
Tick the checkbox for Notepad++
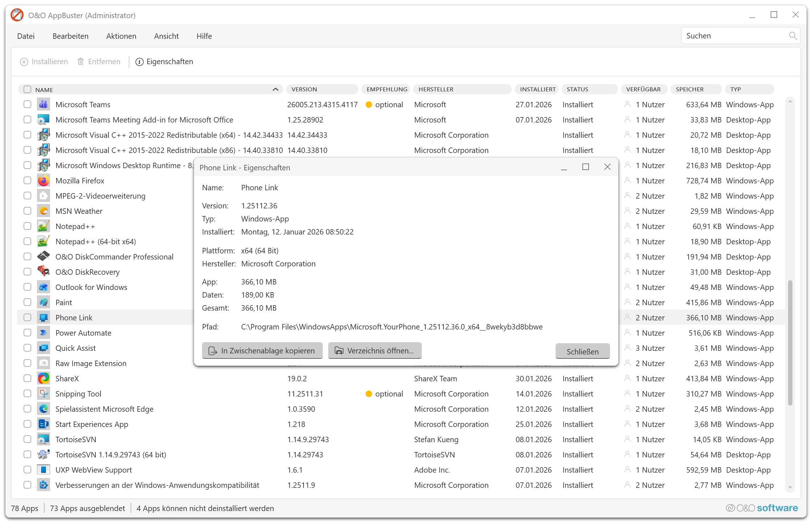coord(28,226)
